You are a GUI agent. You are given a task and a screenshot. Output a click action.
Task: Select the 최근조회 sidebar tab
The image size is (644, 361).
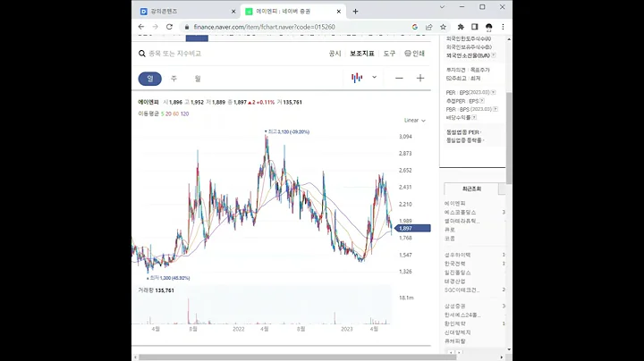click(x=471, y=189)
